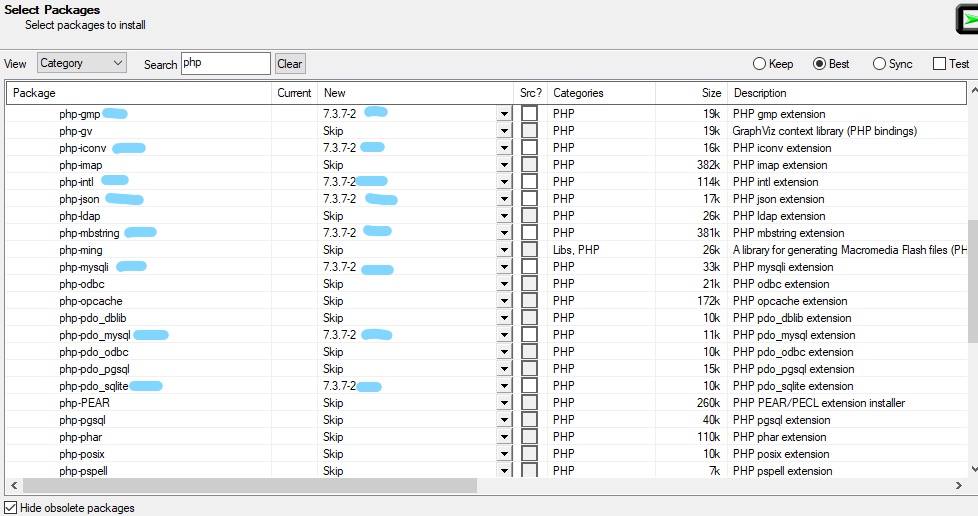Click the vertical scrollbar up arrow
The height and width of the screenshot is (516, 978).
coord(974,91)
